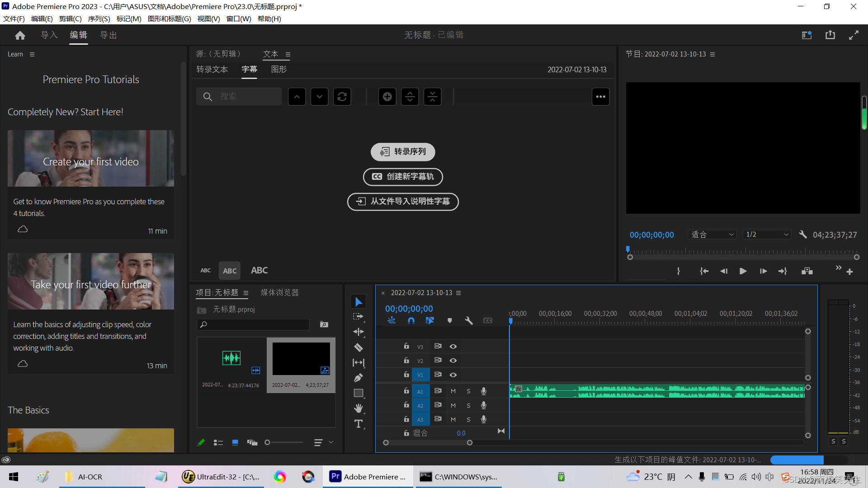Image resolution: width=868 pixels, height=488 pixels.
Task: Switch to the 转录文本 tab
Action: click(x=212, y=69)
